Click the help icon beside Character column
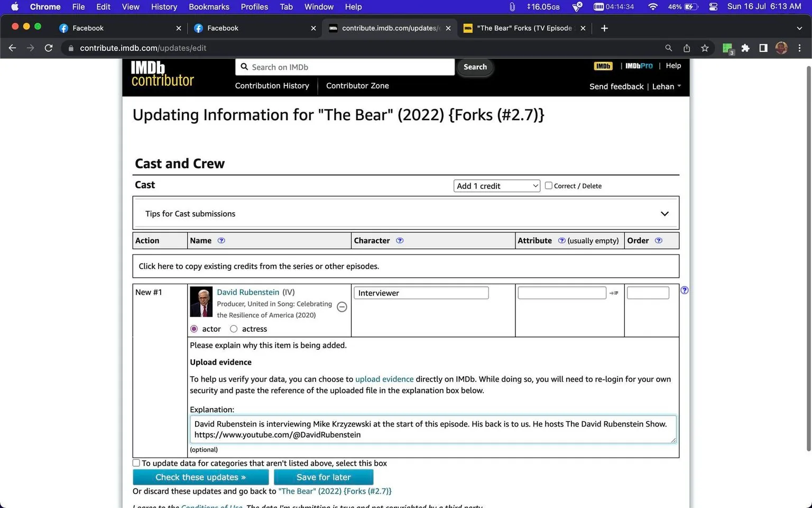The height and width of the screenshot is (508, 812). tap(400, 240)
